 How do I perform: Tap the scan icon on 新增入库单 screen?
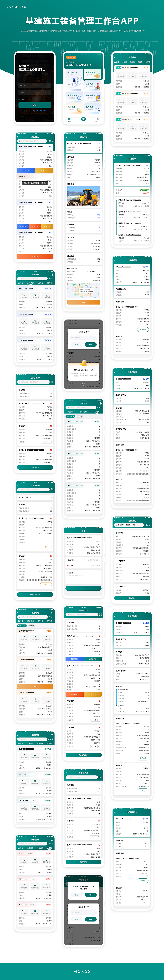(x=52, y=382)
